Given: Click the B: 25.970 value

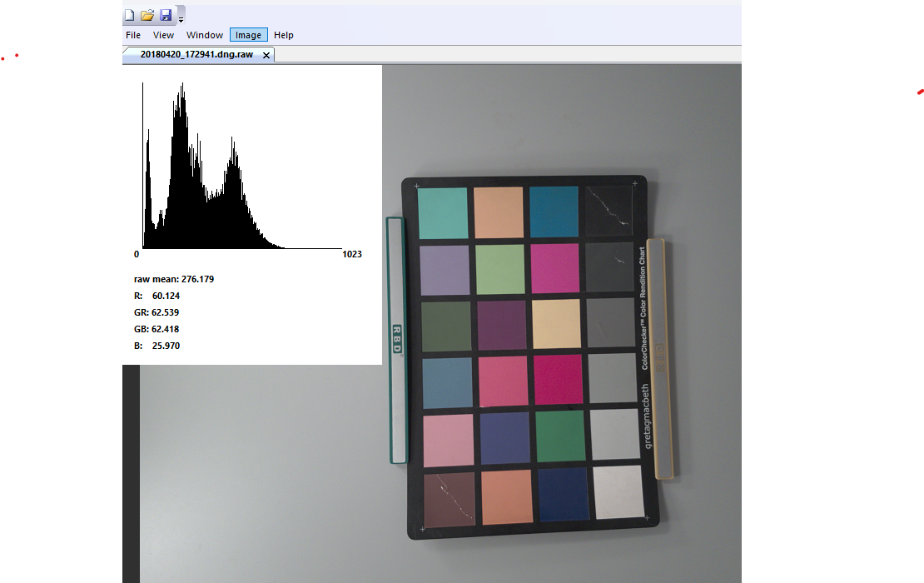Looking at the screenshot, I should tap(156, 346).
